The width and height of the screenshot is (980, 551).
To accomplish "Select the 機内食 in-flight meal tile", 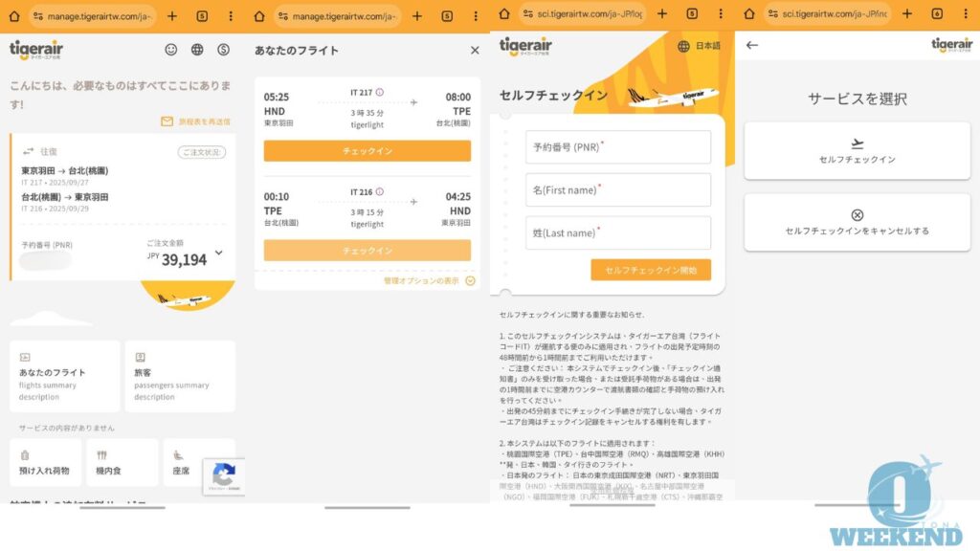I will pos(122,463).
